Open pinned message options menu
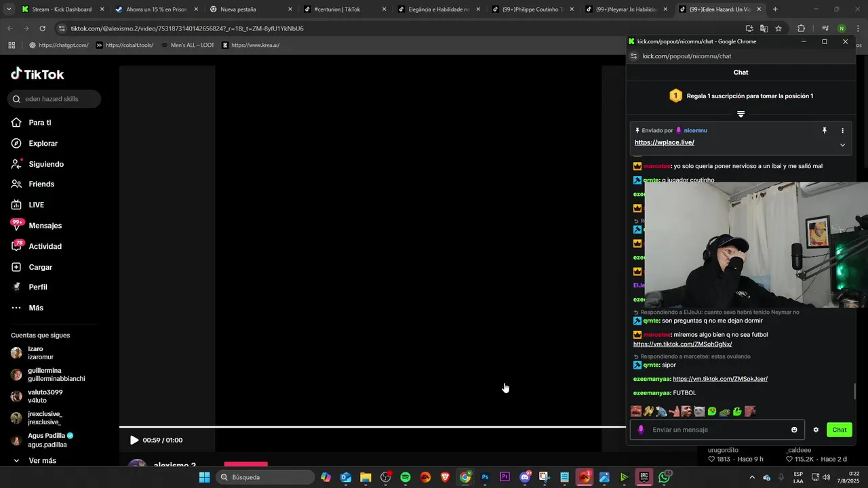 [843, 131]
